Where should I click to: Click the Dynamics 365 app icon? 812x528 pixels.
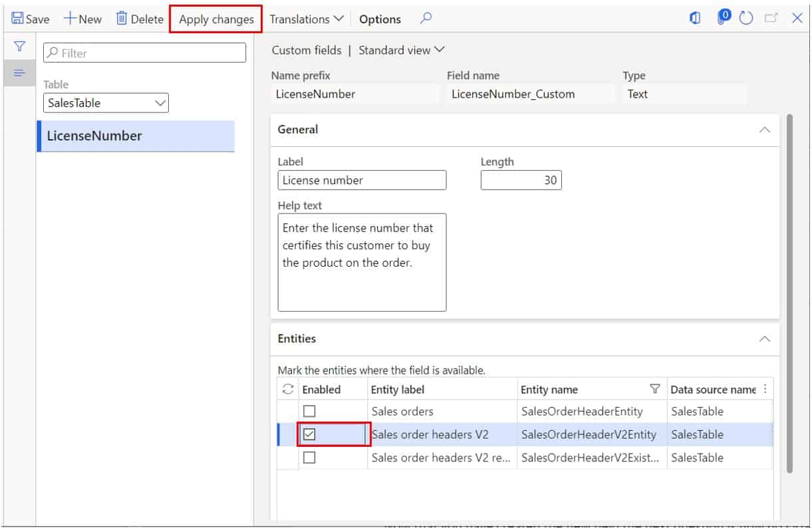694,18
